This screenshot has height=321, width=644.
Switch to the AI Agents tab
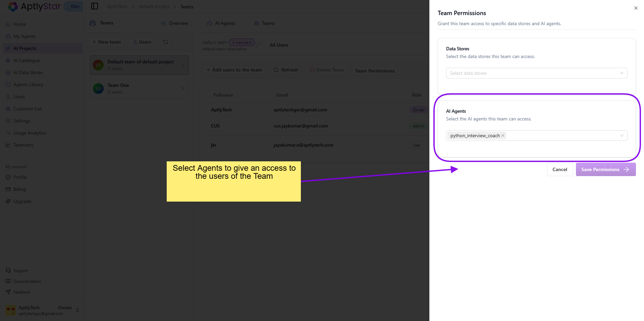[x=225, y=23]
